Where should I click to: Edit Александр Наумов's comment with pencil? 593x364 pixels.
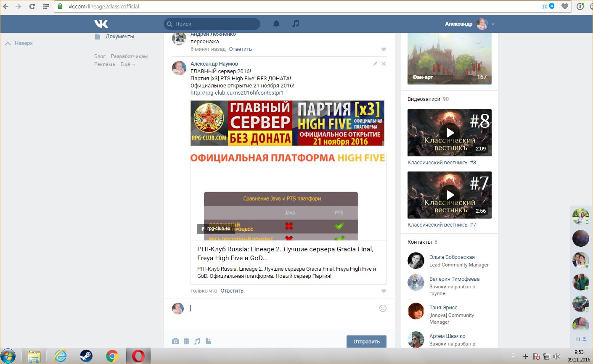click(375, 64)
